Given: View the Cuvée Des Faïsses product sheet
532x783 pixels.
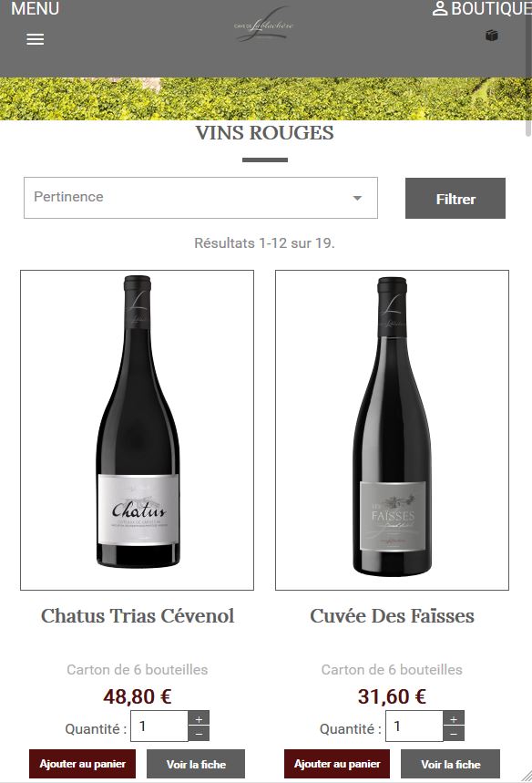Looking at the screenshot, I should pos(450,764).
